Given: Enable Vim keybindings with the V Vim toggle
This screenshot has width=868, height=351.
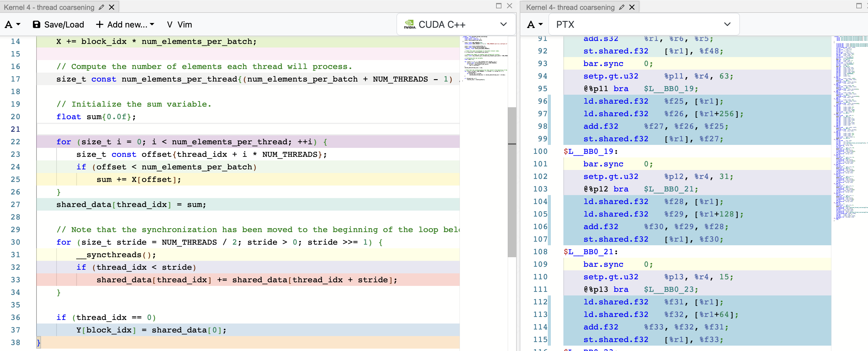Looking at the screenshot, I should pyautogui.click(x=179, y=24).
